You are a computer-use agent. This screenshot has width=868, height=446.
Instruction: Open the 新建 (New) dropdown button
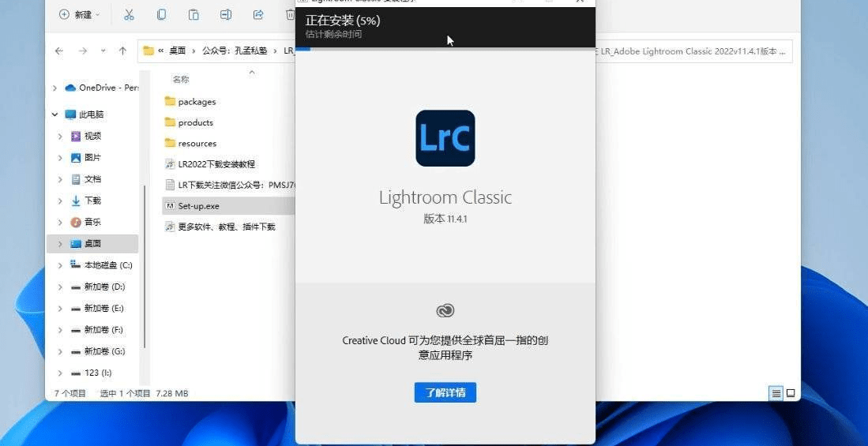point(80,15)
